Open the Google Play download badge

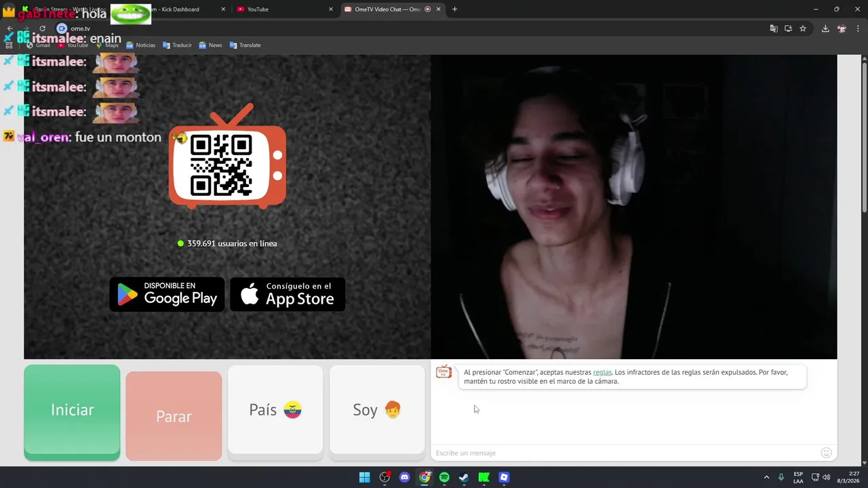(167, 294)
